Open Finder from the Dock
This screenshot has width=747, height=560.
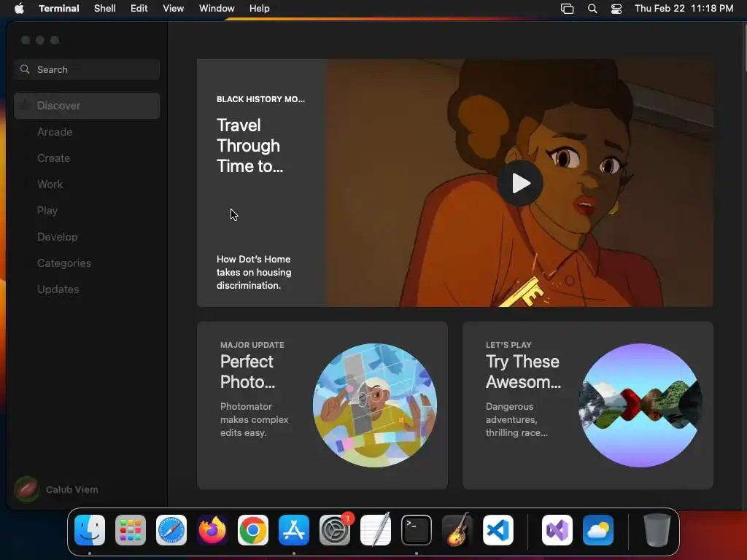point(90,530)
